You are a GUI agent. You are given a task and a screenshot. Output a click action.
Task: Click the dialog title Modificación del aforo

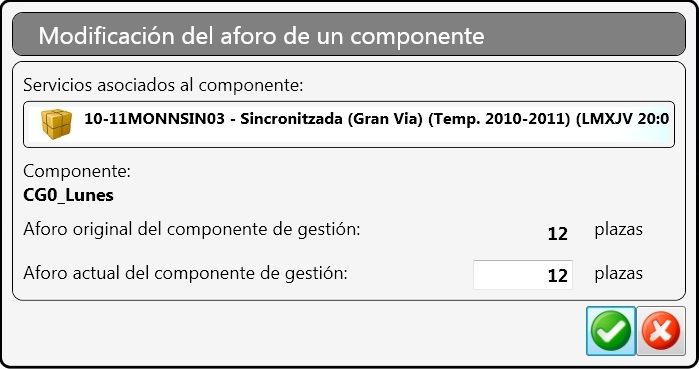261,36
